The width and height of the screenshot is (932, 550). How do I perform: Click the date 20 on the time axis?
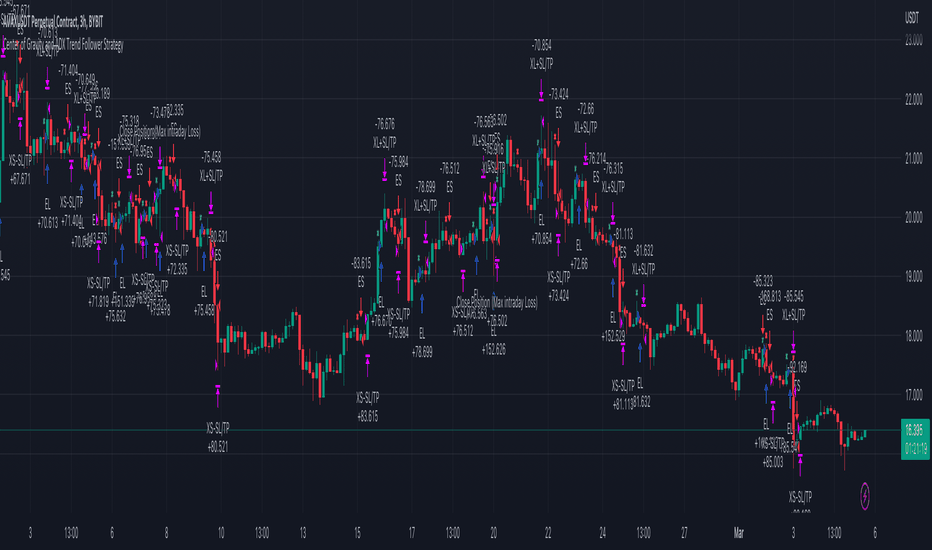(493, 533)
